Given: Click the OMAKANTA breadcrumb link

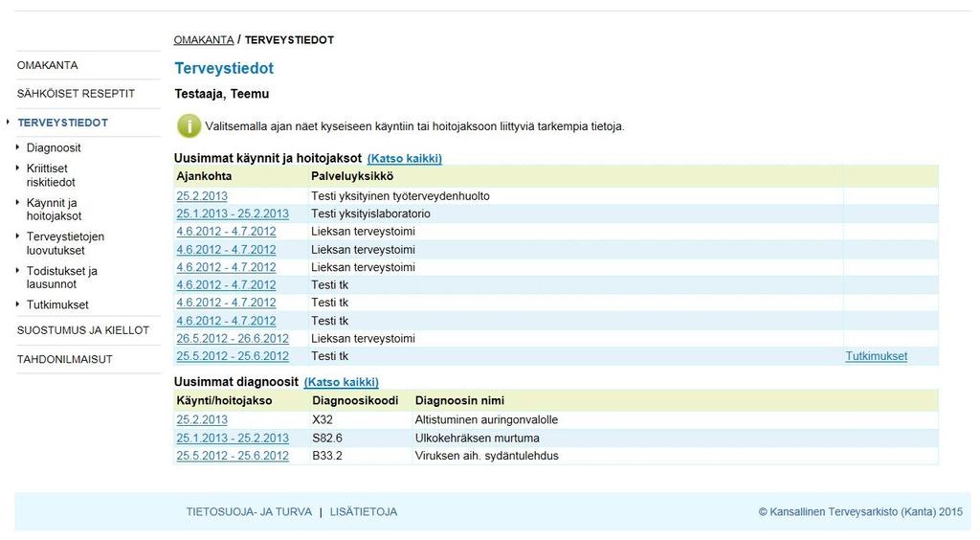Looking at the screenshot, I should tap(204, 40).
